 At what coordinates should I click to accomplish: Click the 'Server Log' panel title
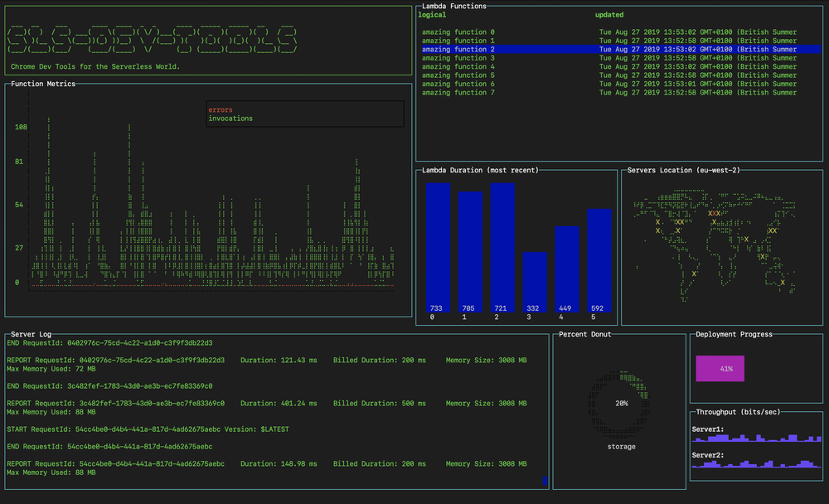point(31,334)
